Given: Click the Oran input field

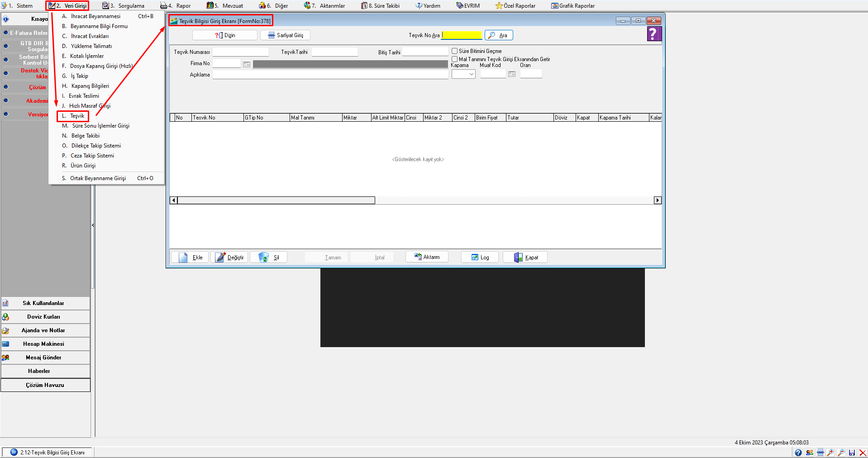Looking at the screenshot, I should pos(531,74).
